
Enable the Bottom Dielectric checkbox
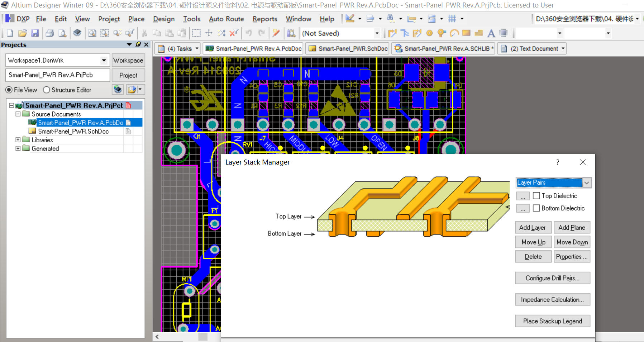point(536,208)
